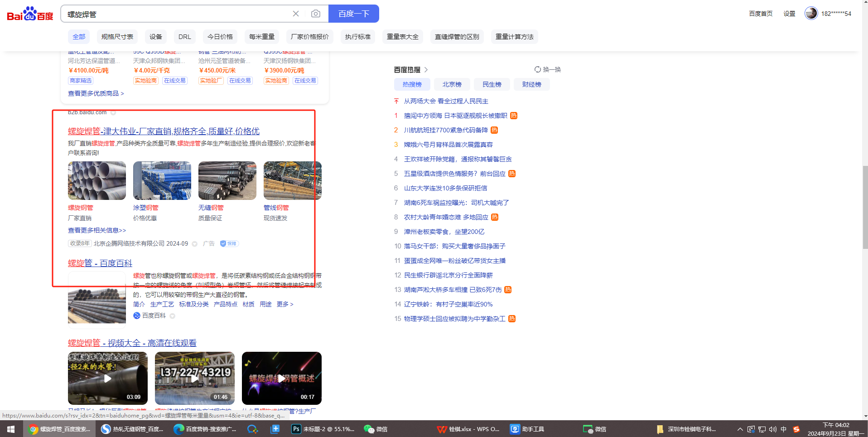
Task: Click the Baidu logo
Action: point(30,14)
